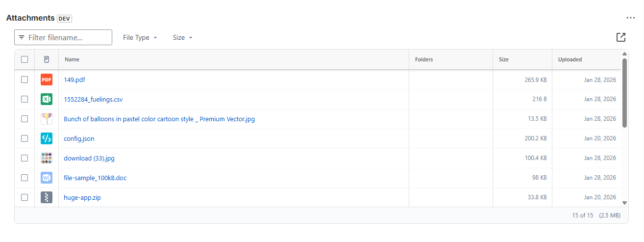Click the Word icon for file-sample_100kB.doc
The height and width of the screenshot is (242, 644).
(47, 178)
